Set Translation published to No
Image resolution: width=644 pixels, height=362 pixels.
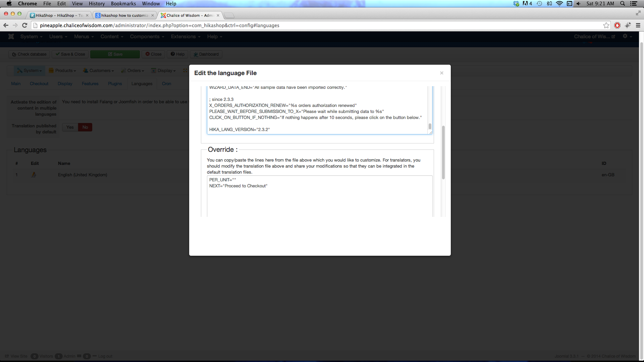click(85, 127)
